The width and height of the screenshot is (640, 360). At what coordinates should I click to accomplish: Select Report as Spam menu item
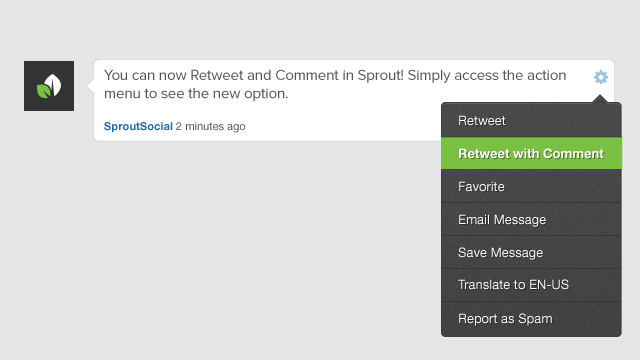click(531, 319)
